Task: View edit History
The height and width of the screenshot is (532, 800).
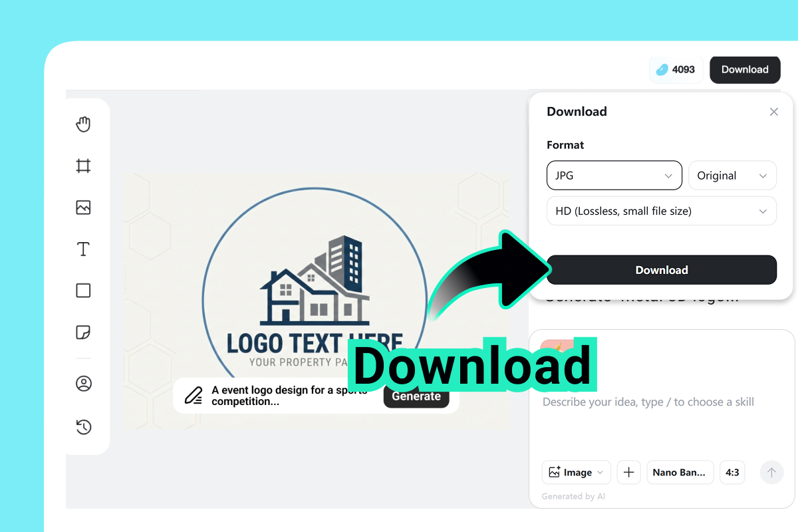Action: tap(83, 427)
